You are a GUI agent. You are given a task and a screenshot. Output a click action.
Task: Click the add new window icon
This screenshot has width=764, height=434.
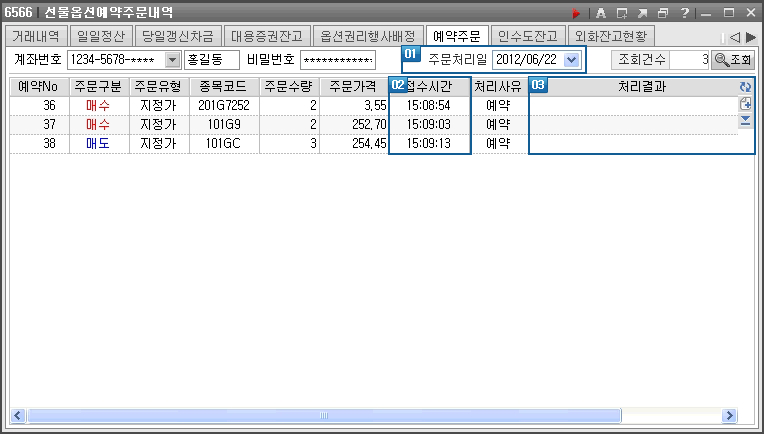tap(621, 13)
